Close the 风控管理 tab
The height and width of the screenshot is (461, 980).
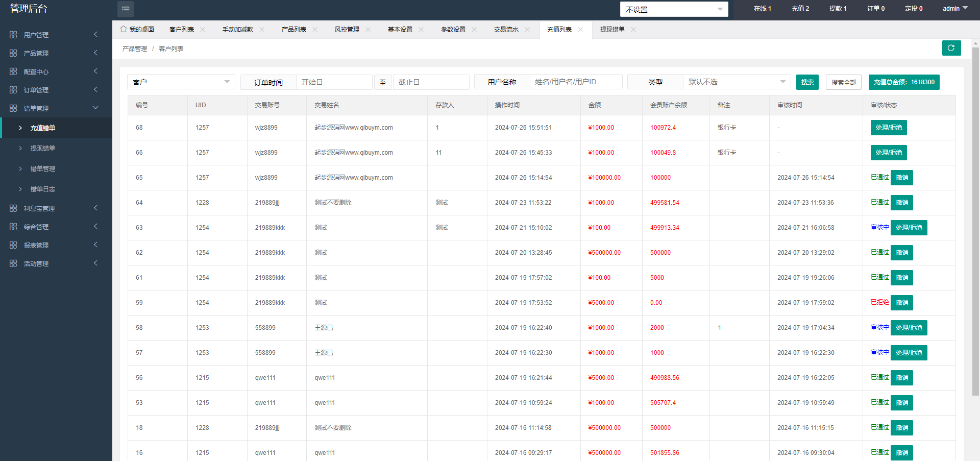pyautogui.click(x=368, y=30)
